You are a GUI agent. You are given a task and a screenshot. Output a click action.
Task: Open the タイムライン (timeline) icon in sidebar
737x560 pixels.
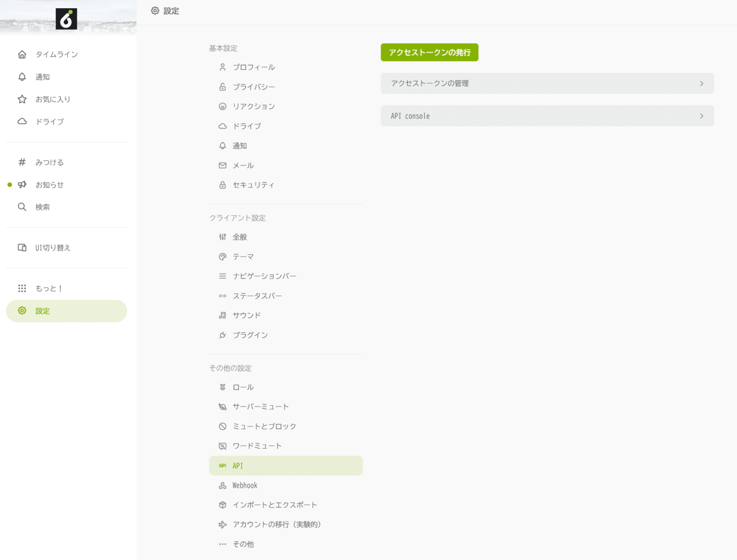[x=22, y=54]
